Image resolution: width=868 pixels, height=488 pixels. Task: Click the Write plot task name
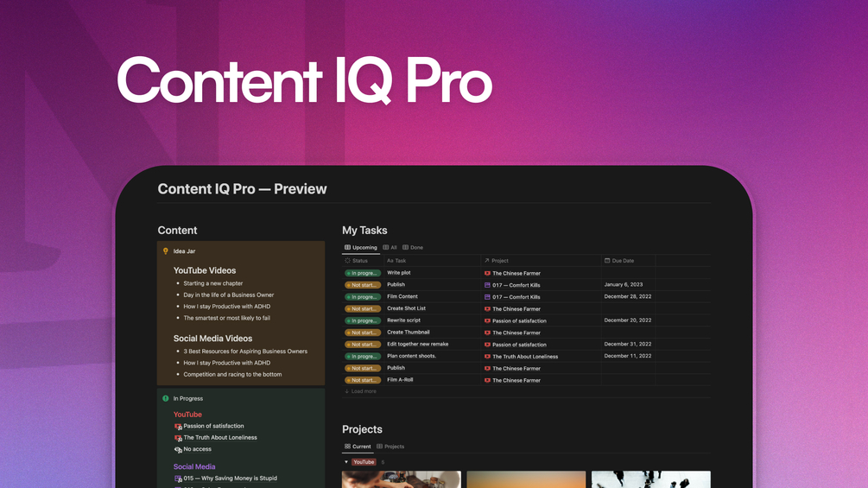coord(398,273)
